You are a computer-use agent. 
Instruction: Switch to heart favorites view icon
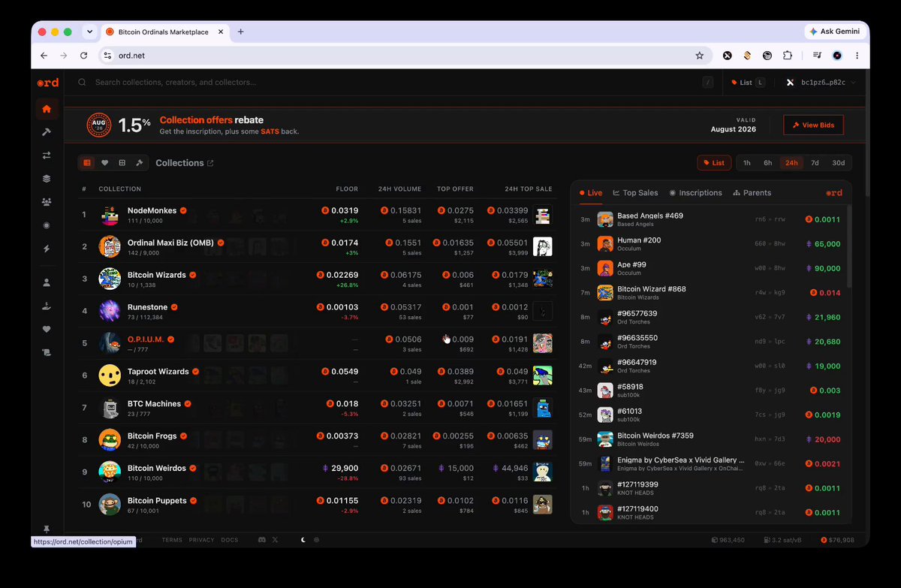click(104, 163)
